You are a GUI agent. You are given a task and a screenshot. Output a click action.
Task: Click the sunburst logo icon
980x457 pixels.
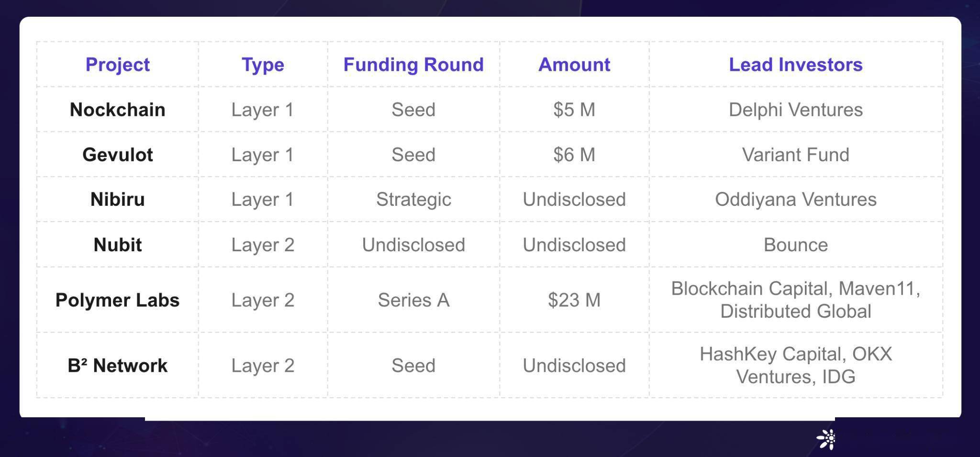[826, 439]
